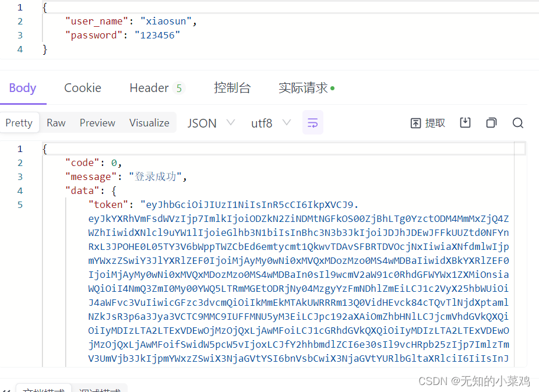Switch to the Body response tab

coord(23,89)
